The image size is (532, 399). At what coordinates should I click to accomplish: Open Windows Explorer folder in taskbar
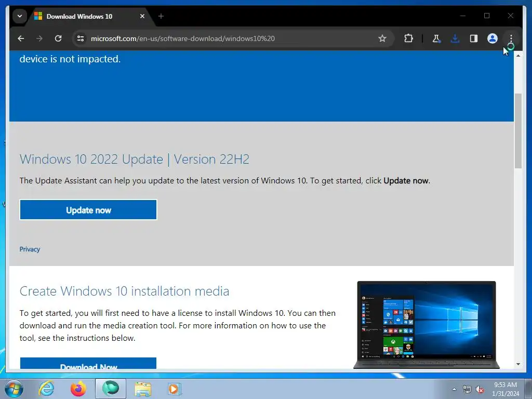tap(143, 389)
